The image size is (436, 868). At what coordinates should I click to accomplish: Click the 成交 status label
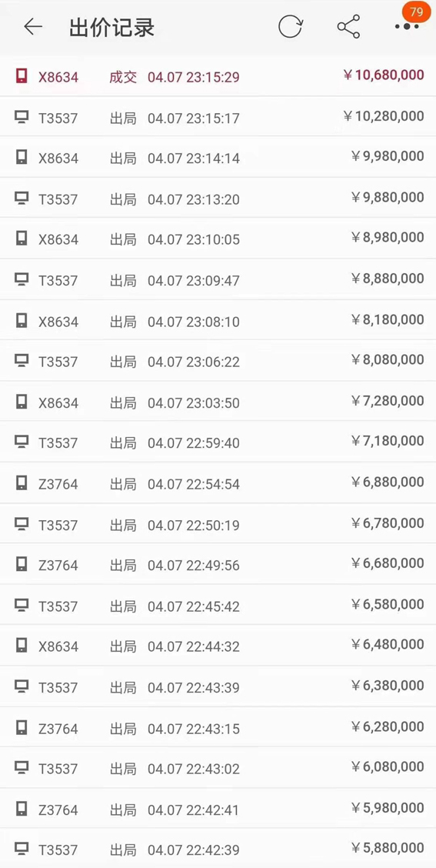click(x=123, y=76)
